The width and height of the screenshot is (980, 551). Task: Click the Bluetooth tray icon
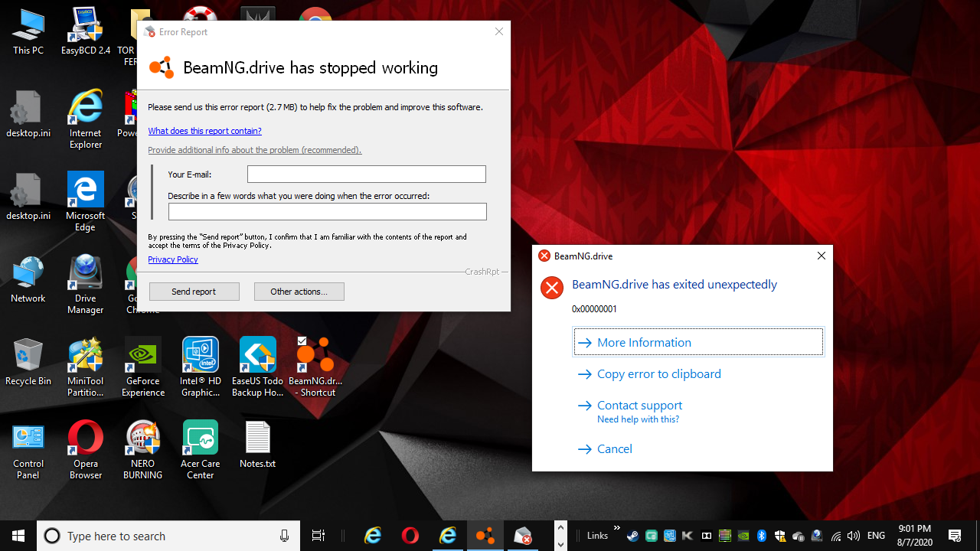[x=762, y=536]
